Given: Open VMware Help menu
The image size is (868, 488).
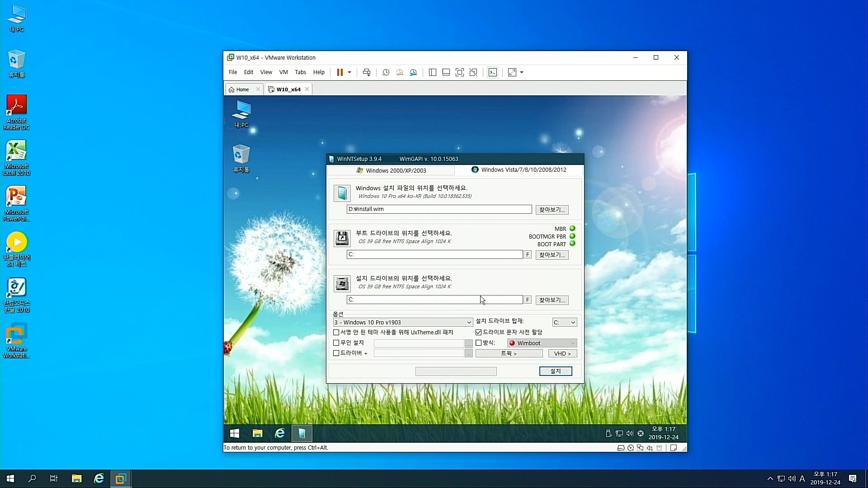Looking at the screenshot, I should tap(319, 72).
